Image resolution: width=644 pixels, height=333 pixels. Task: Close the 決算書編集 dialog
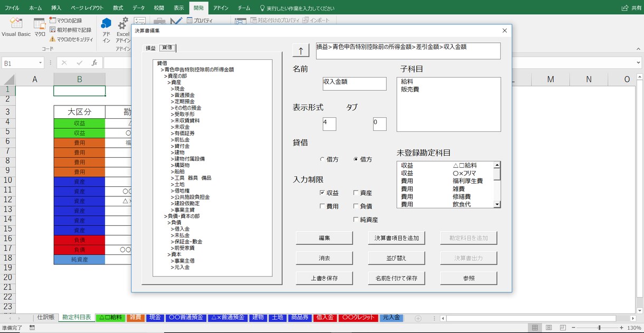click(x=504, y=31)
